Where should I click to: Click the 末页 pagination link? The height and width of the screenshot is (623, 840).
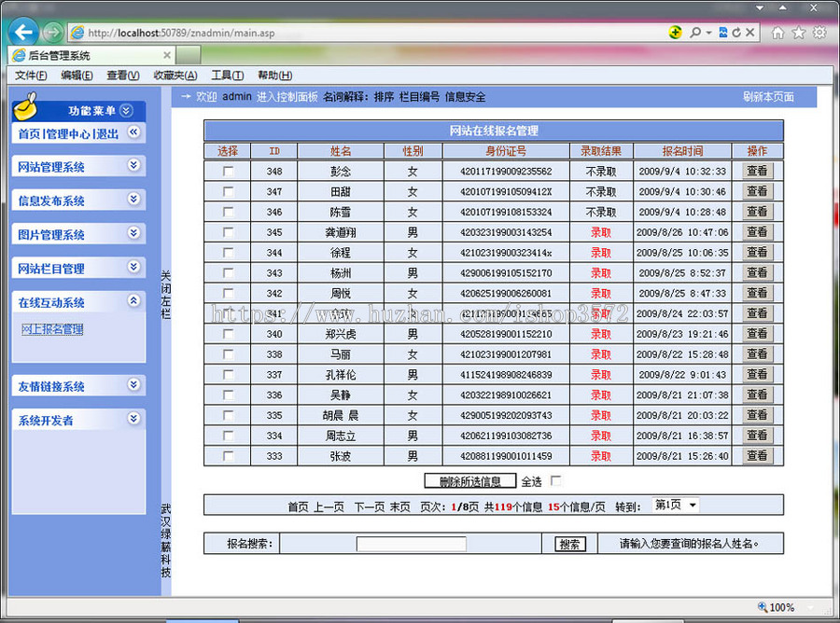399,506
